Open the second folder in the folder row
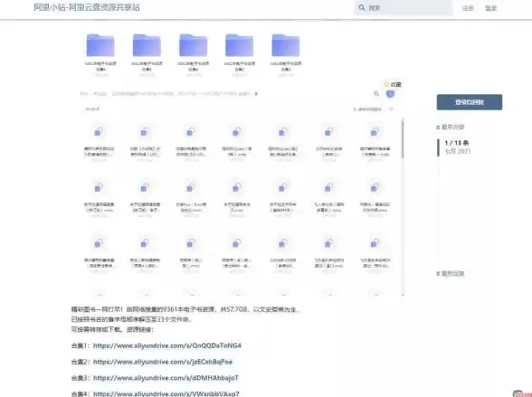532x397 pixels. (x=147, y=45)
